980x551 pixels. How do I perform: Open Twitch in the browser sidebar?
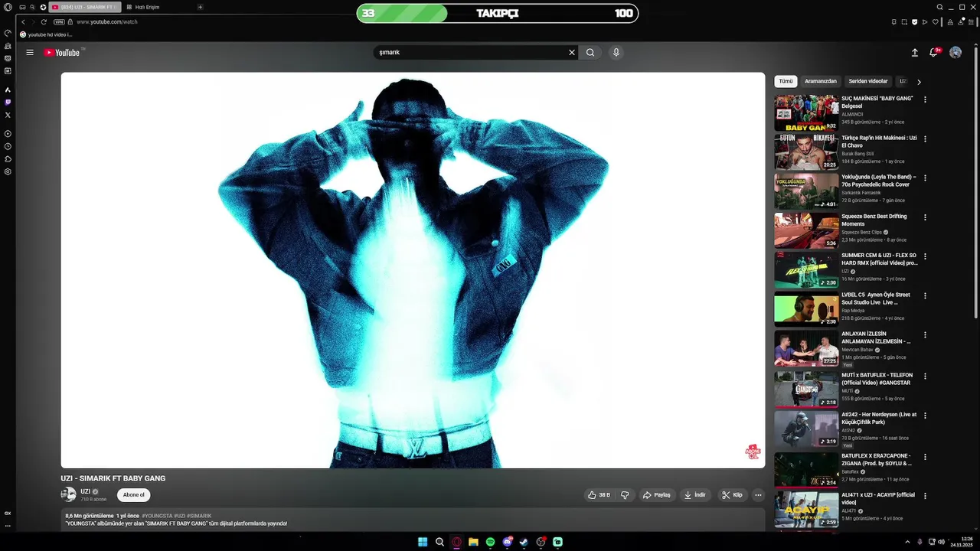[x=8, y=102]
